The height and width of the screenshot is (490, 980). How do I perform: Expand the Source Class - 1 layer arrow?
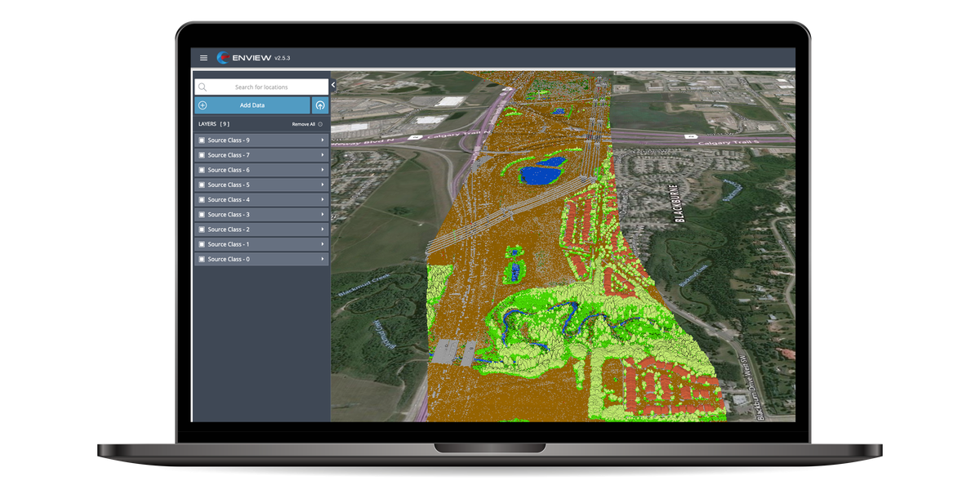[x=323, y=244]
